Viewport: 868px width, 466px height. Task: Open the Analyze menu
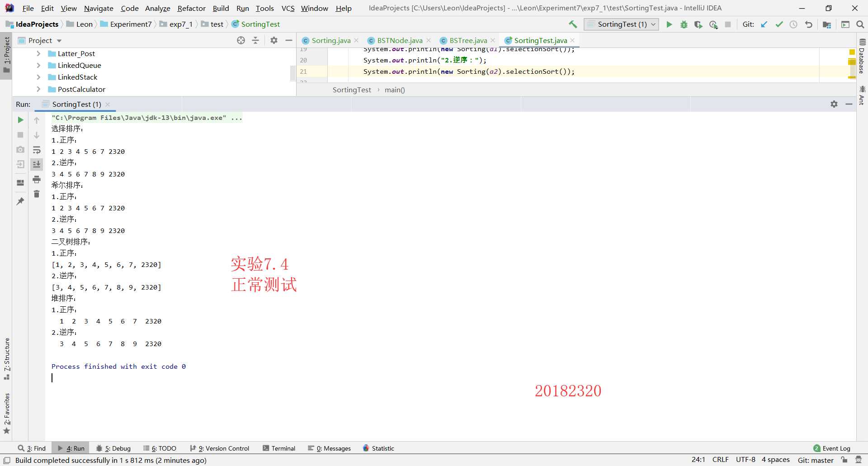click(x=157, y=8)
